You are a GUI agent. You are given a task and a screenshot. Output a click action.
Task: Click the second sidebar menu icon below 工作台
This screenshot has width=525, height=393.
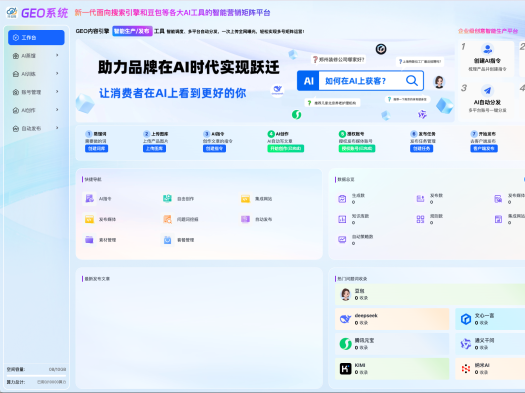16,56
